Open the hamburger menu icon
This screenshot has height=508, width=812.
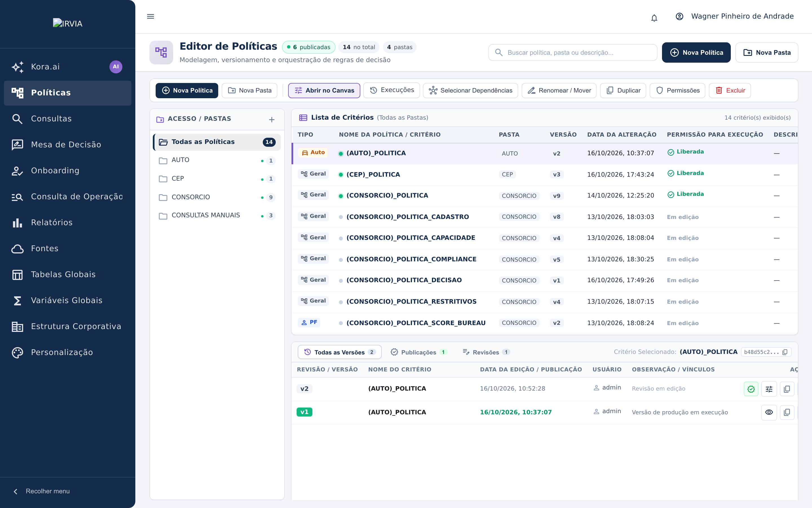150,16
